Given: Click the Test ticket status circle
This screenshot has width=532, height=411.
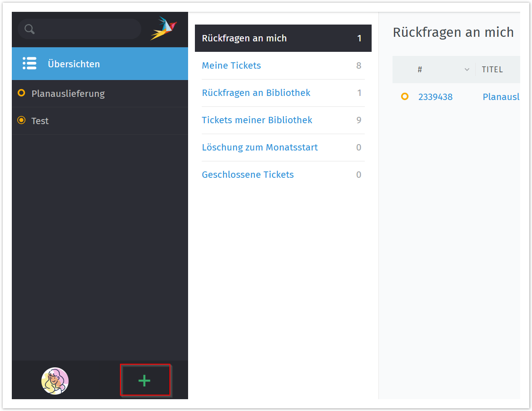Looking at the screenshot, I should 21,120.
